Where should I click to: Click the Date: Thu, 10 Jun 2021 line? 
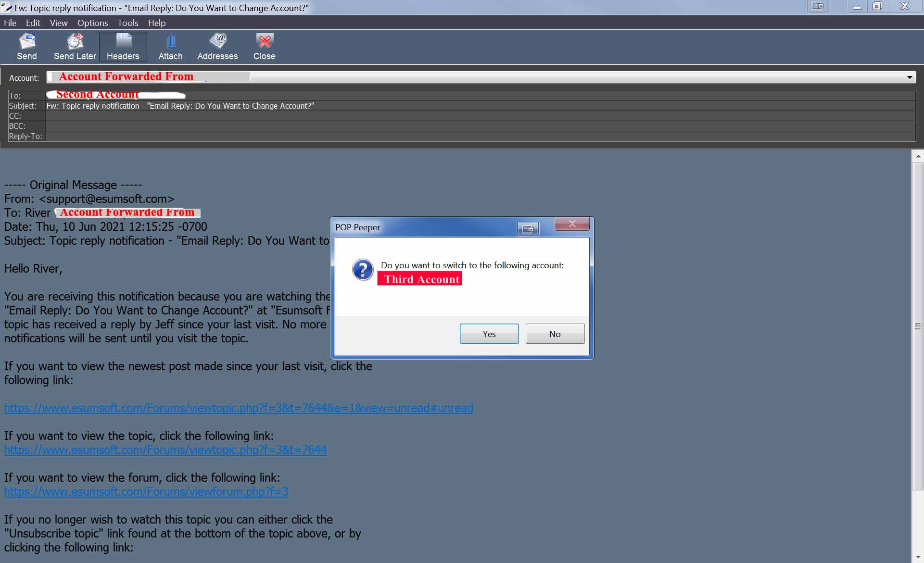click(x=106, y=226)
